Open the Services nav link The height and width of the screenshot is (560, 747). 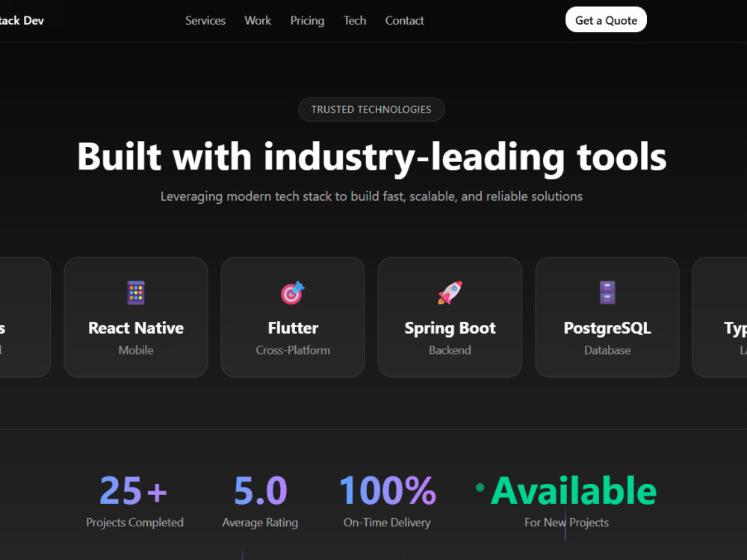pos(205,20)
